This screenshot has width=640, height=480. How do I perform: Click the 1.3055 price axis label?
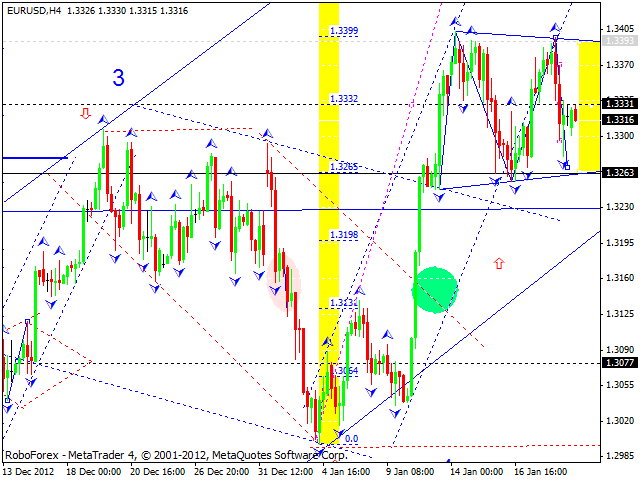[x=620, y=385]
